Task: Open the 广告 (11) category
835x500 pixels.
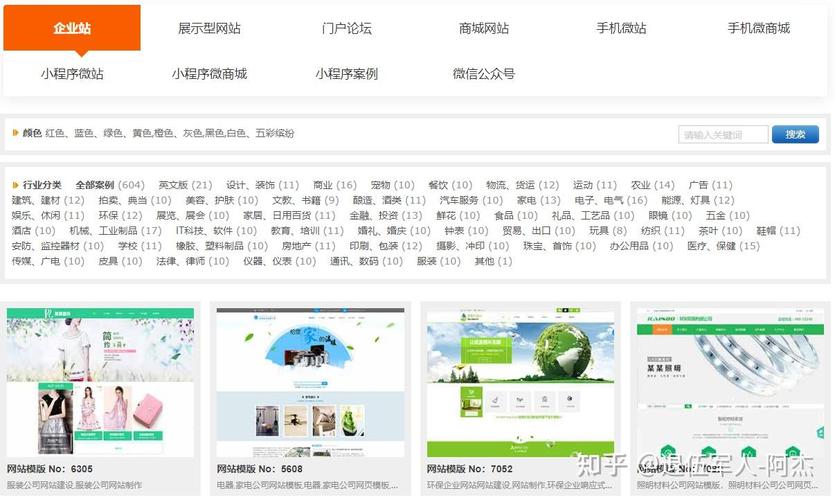Action: click(x=710, y=185)
